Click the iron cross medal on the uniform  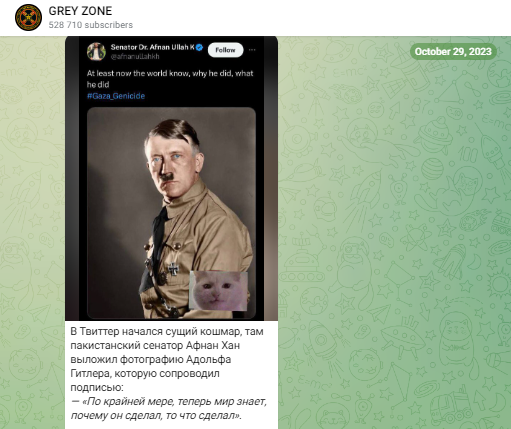click(173, 269)
